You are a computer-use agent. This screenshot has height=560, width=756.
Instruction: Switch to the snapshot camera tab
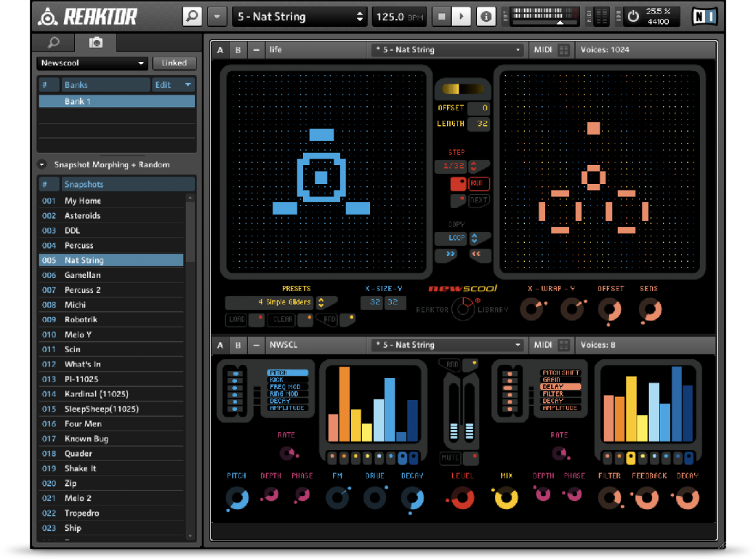95,43
